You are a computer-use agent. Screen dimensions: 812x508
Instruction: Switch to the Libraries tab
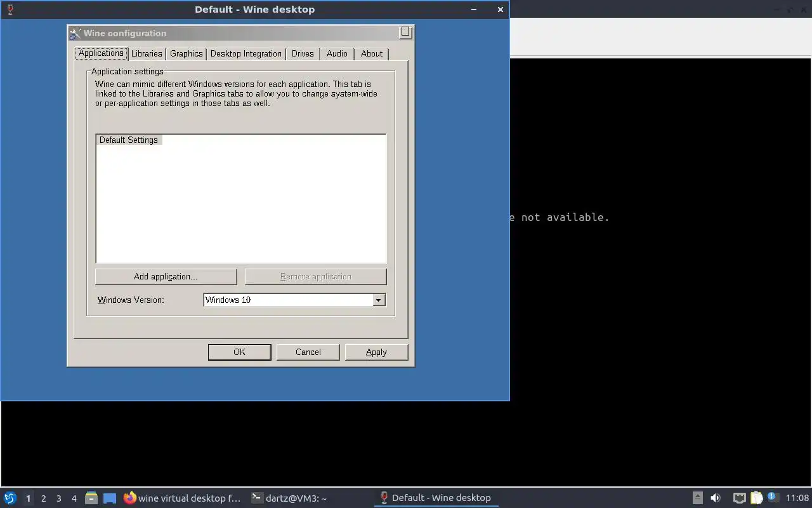[147, 54]
